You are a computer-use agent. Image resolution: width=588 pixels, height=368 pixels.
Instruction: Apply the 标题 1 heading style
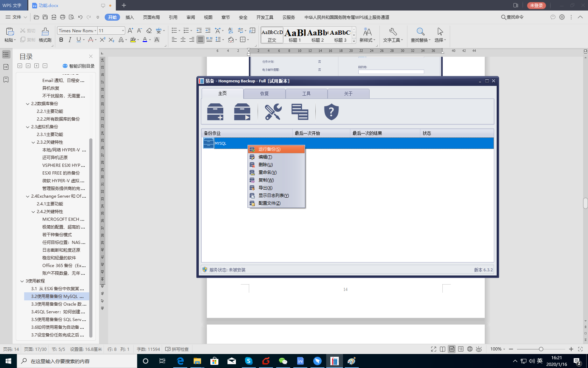click(295, 35)
